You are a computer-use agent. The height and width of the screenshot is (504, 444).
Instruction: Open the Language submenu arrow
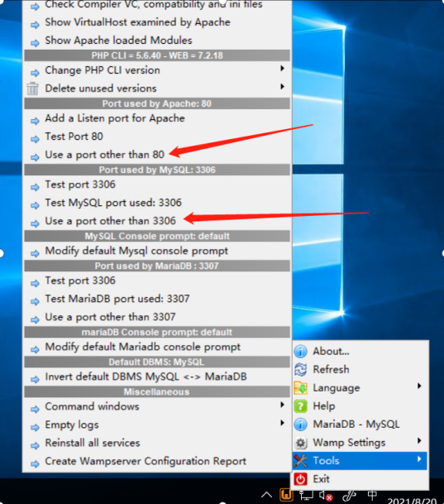(419, 386)
